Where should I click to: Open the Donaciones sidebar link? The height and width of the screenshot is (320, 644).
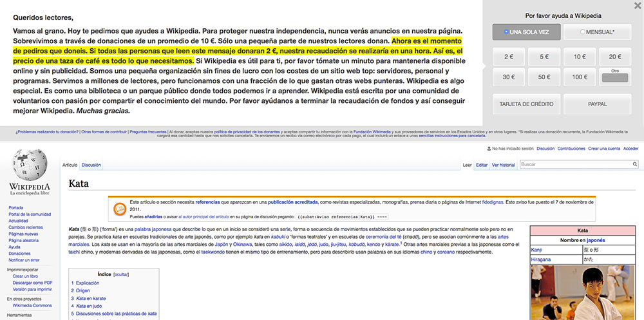20,254
